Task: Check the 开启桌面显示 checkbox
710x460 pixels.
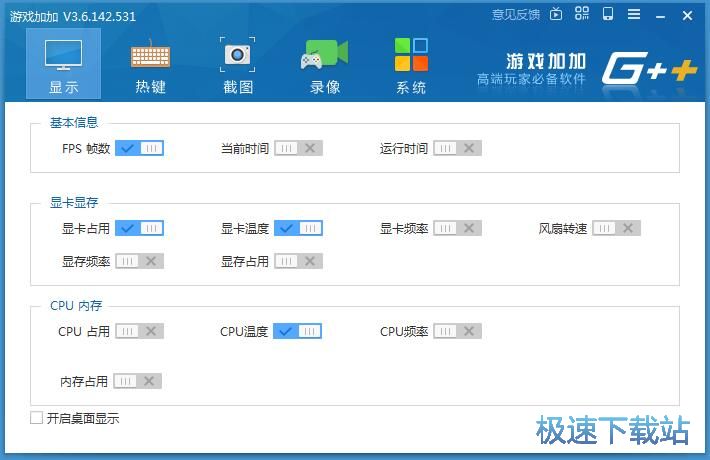Action: (36, 418)
